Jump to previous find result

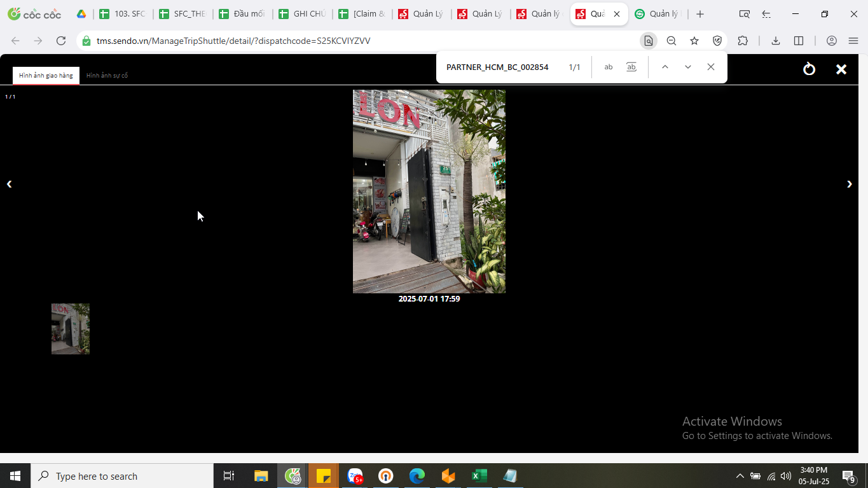[x=665, y=67]
